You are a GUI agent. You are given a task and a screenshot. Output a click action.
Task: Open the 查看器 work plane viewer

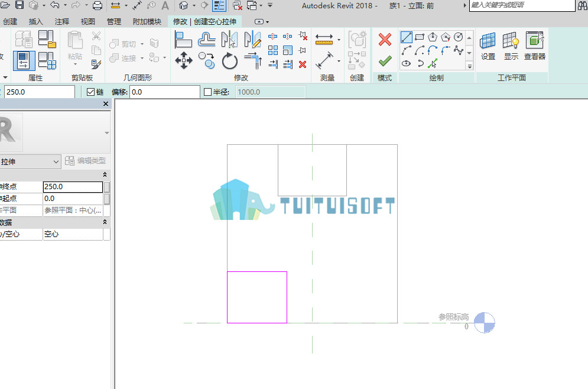point(535,46)
